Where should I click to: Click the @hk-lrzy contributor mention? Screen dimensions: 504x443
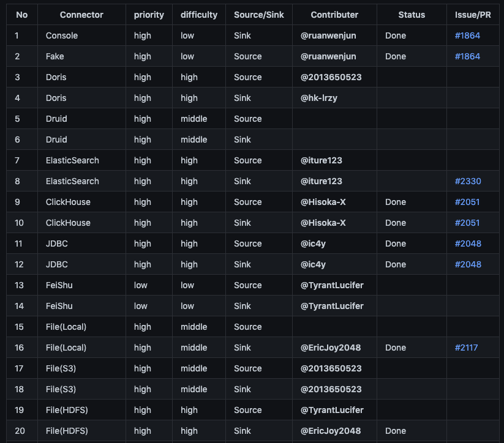[x=318, y=98]
